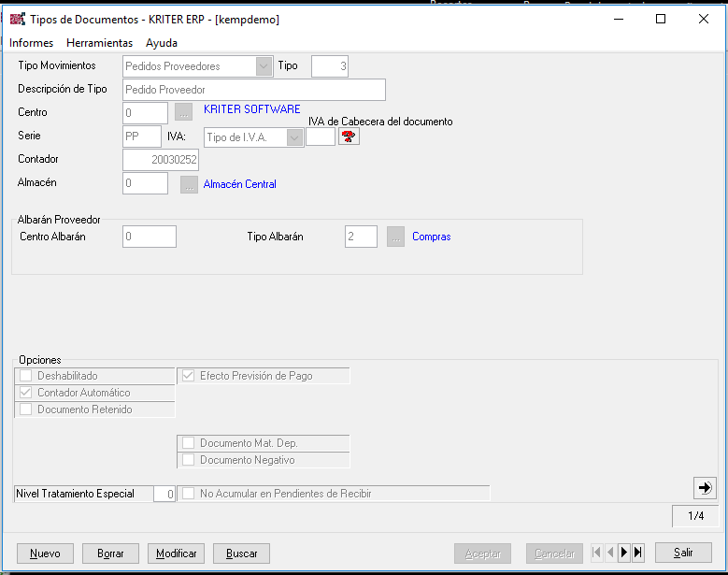
Task: Click the Kriter ERP title bar icon
Action: pyautogui.click(x=17, y=19)
